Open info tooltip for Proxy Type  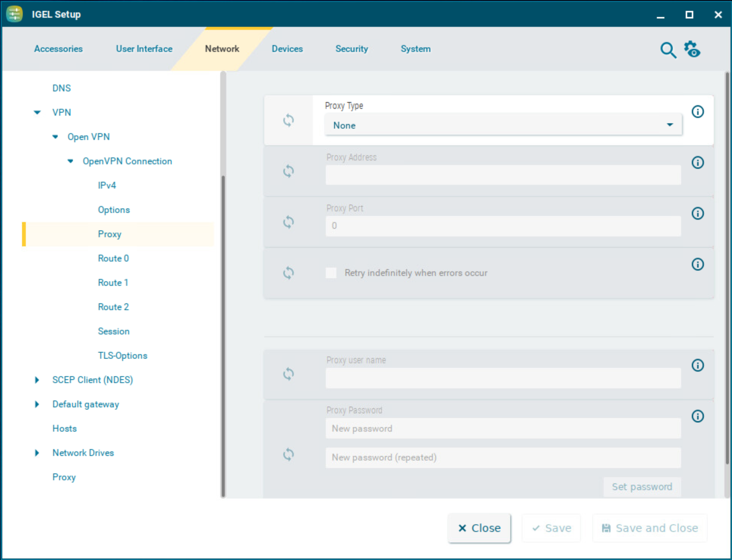(698, 112)
